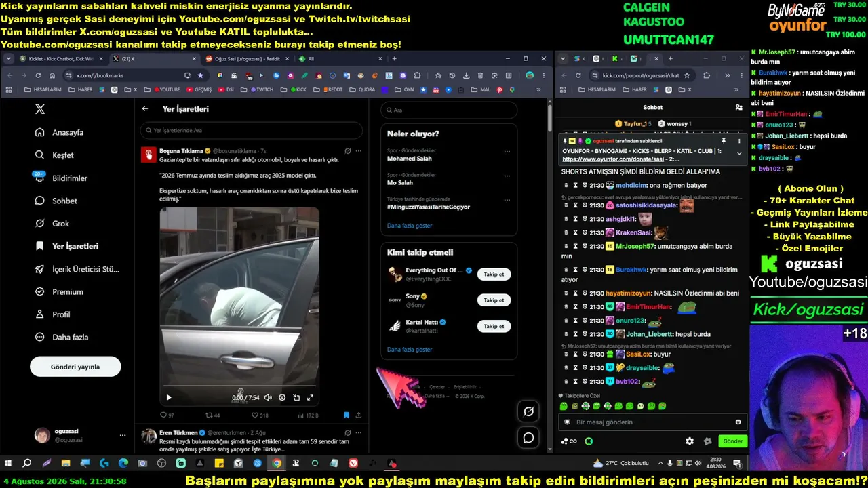Remove bookmark from Boşuna Tıklama post
Image resolution: width=868 pixels, height=488 pixels.
346,415
